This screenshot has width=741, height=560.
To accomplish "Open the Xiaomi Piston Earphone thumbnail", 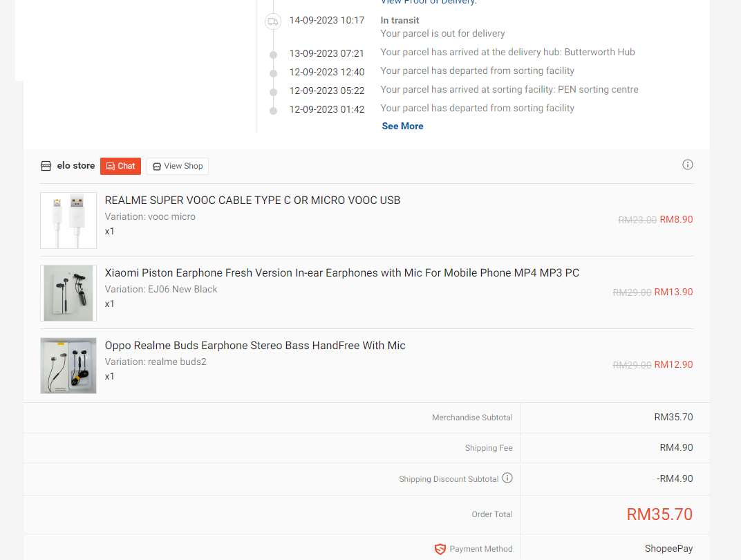I will tap(68, 293).
